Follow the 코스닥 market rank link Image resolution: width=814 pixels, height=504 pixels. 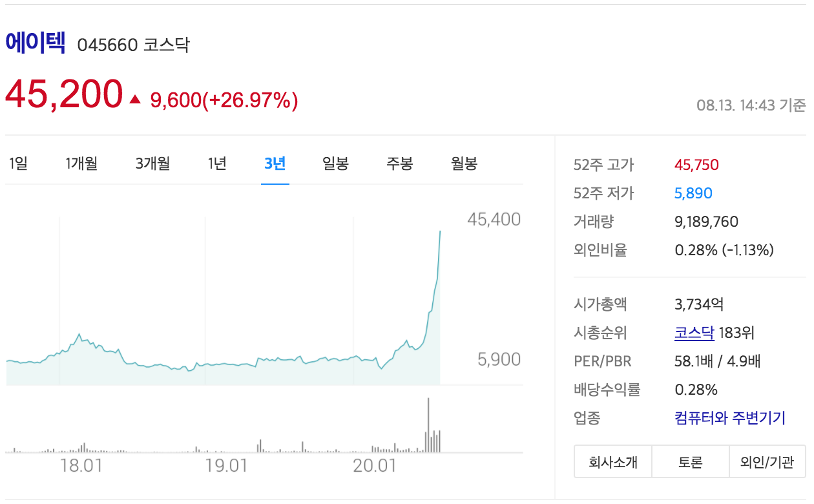click(694, 333)
